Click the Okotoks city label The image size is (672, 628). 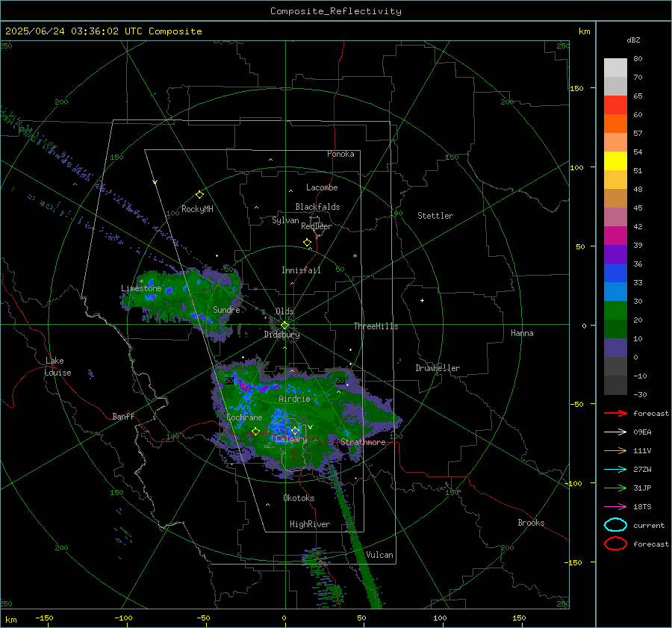(x=299, y=498)
